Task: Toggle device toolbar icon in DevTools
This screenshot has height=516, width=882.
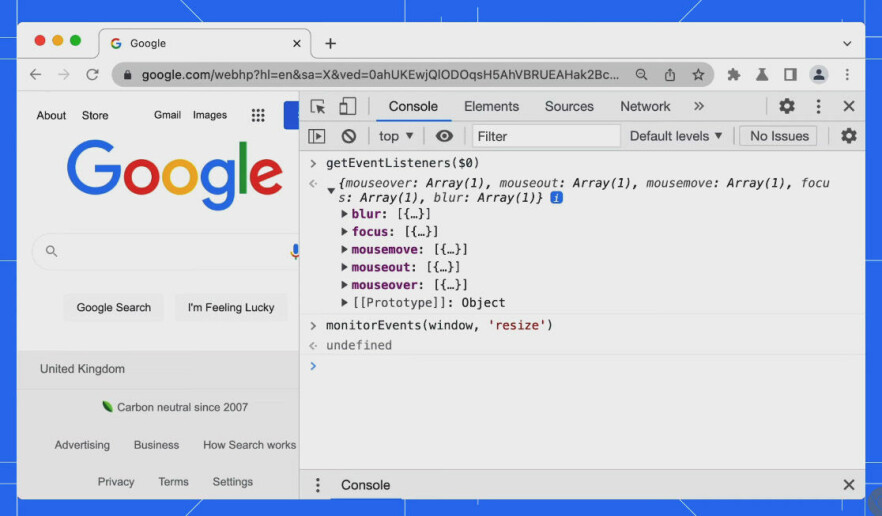Action: 347,106
